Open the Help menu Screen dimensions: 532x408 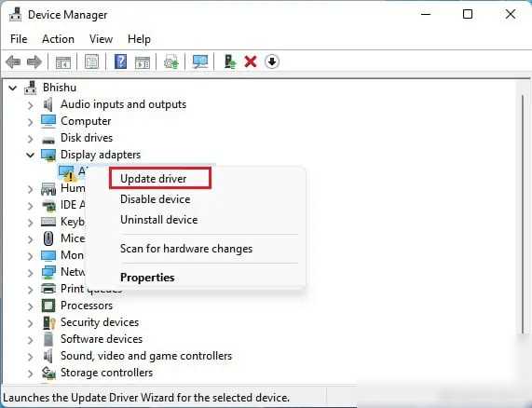point(139,39)
